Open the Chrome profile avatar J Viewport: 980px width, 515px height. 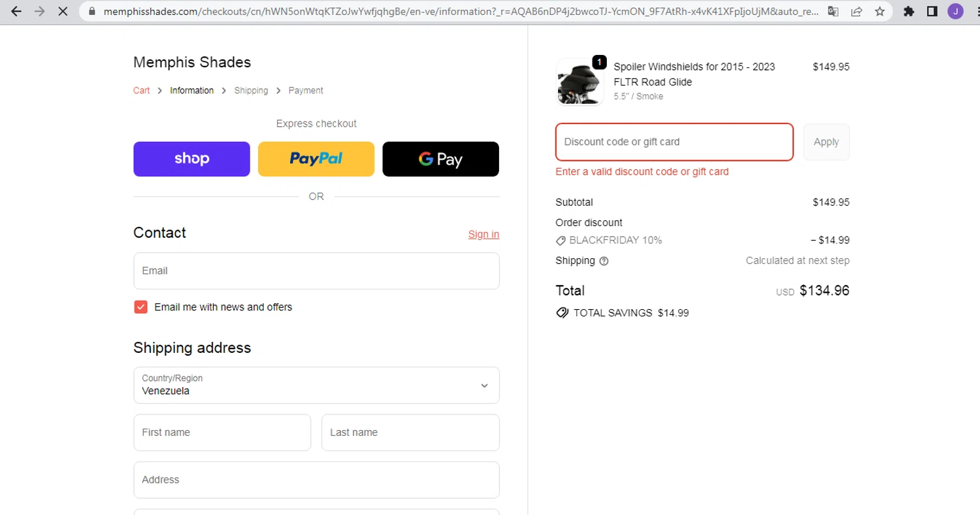pyautogui.click(x=955, y=11)
